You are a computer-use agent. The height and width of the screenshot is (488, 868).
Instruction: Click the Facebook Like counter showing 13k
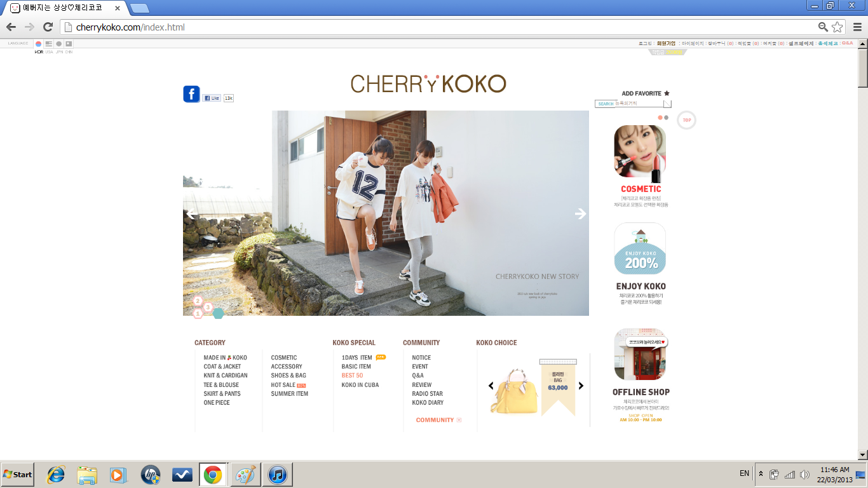coord(227,98)
